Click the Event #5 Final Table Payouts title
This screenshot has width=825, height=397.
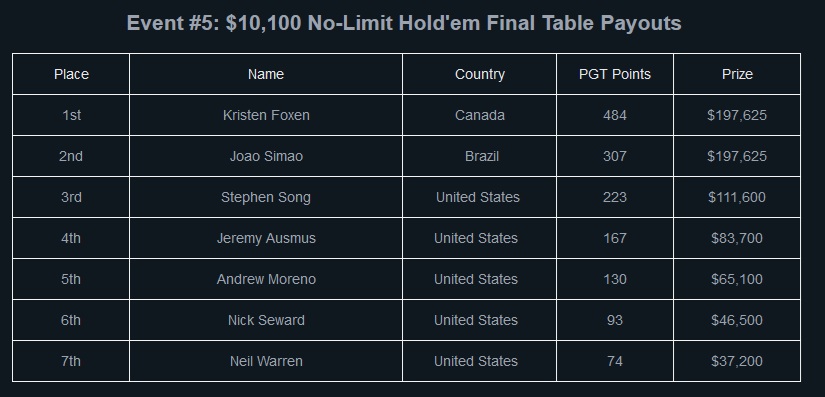(x=404, y=23)
